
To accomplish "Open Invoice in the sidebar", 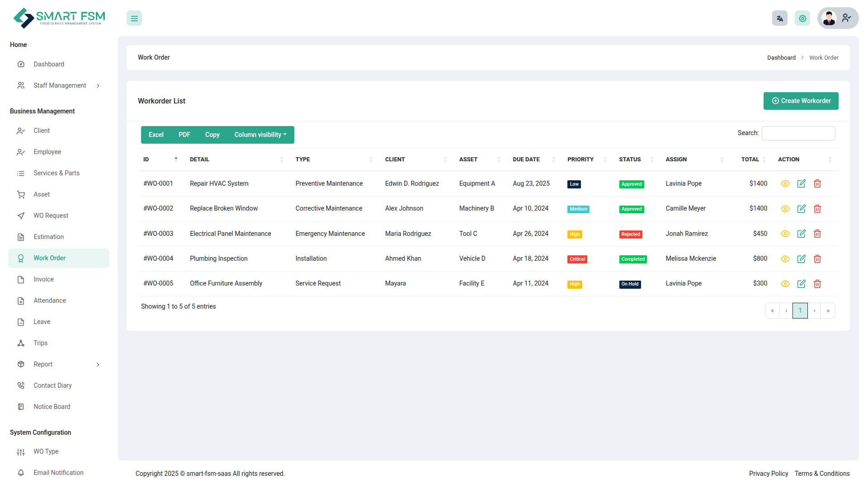I will tap(43, 279).
